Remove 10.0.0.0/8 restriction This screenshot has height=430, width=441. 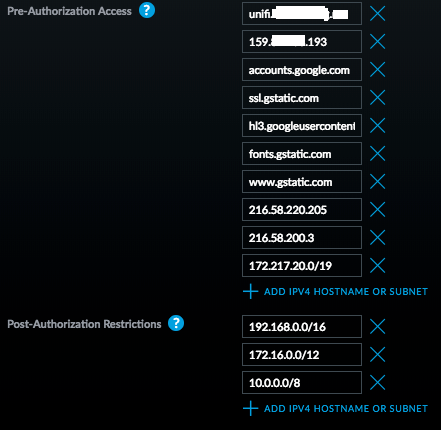378,382
